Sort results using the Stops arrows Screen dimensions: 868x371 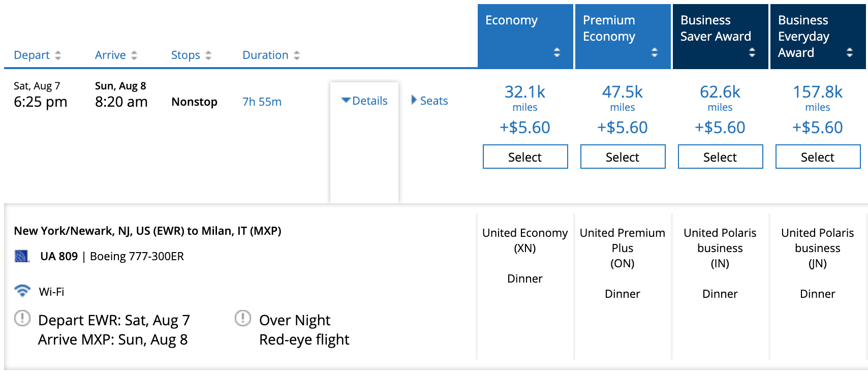pyautogui.click(x=208, y=54)
